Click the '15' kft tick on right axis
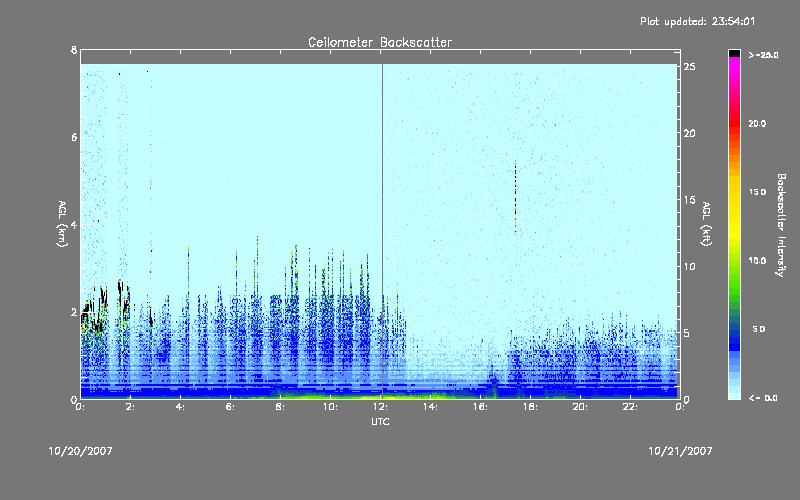This screenshot has width=800, height=500. (690, 200)
